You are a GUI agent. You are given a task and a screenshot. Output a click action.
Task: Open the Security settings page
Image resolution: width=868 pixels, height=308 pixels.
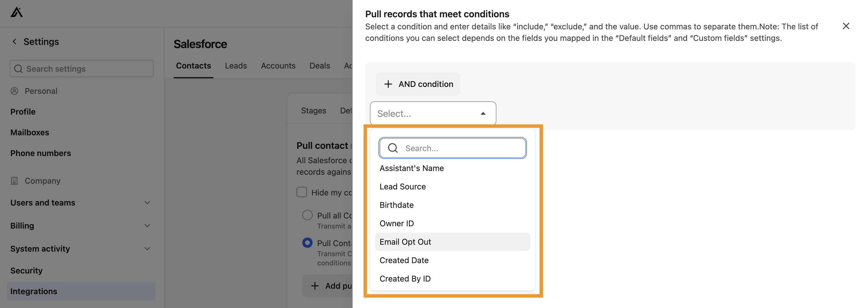pyautogui.click(x=26, y=270)
